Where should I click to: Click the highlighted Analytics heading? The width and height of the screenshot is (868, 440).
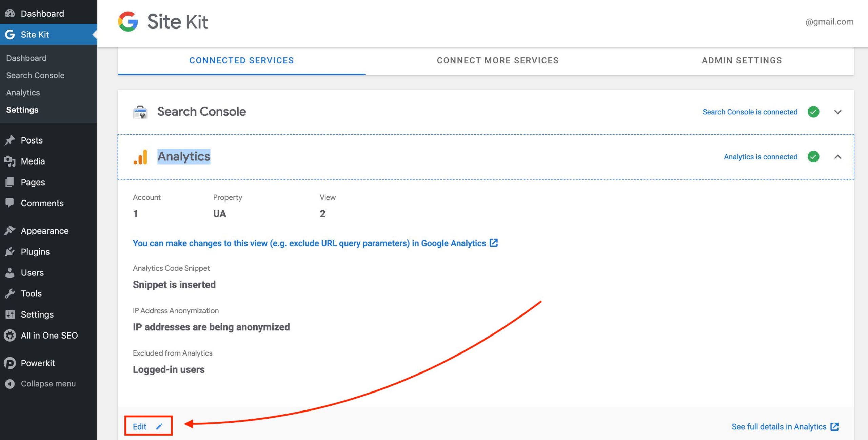184,156
